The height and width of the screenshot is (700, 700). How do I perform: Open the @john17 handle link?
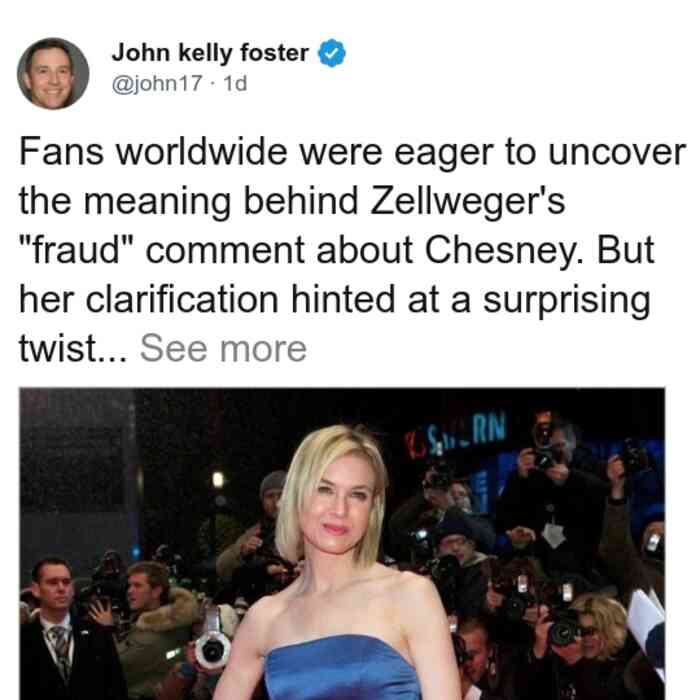point(157,83)
